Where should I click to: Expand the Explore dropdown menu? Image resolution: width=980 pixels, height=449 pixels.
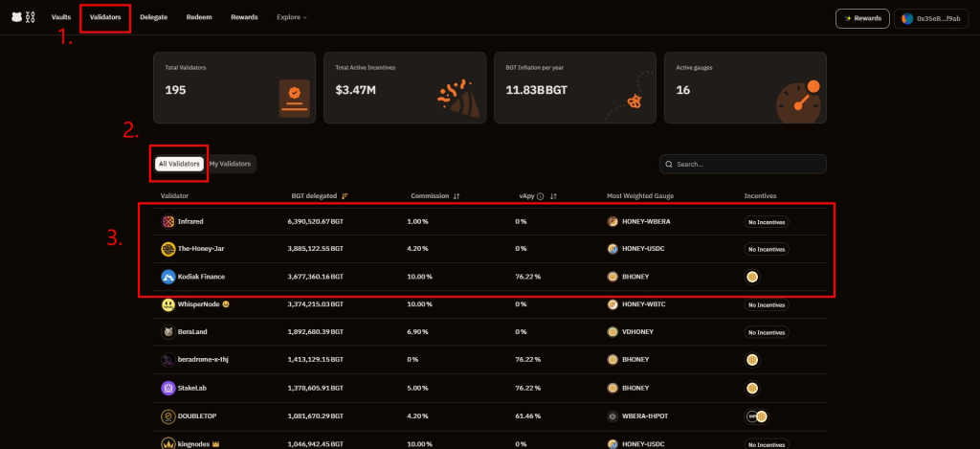coord(292,17)
